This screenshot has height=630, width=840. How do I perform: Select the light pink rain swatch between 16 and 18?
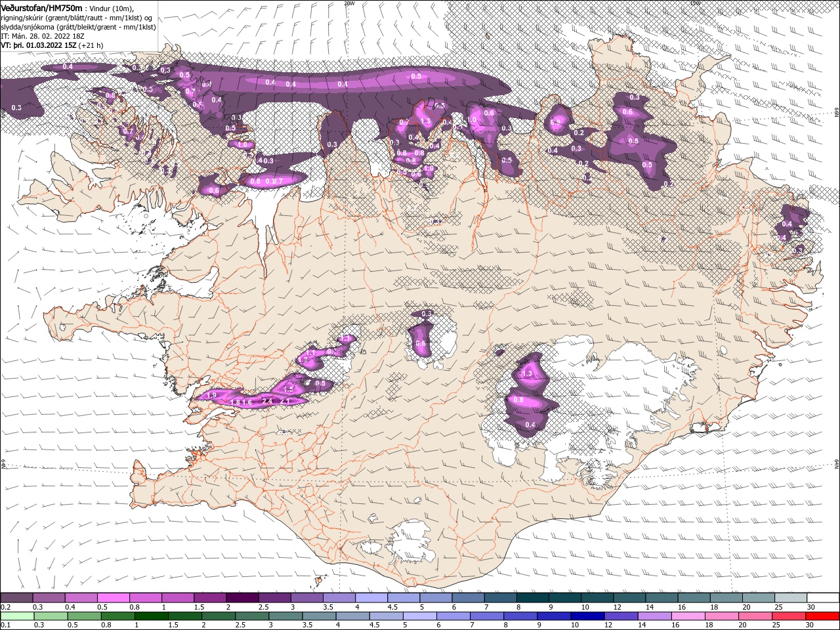(689, 616)
